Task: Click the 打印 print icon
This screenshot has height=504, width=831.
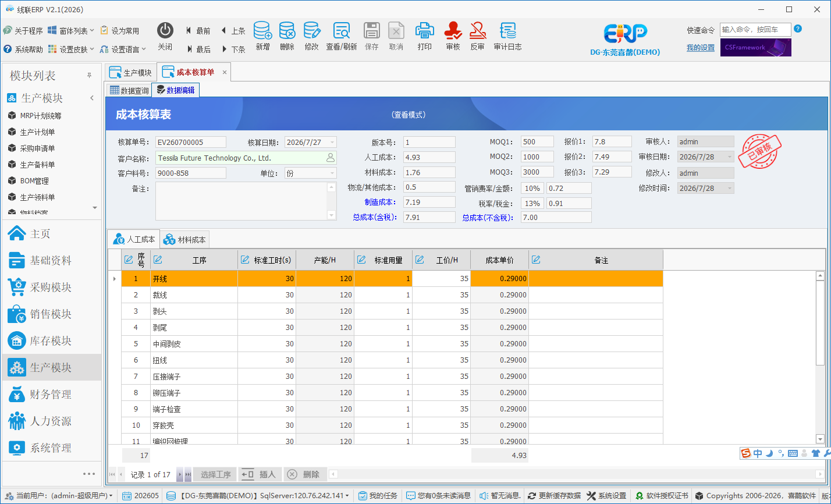Action: [x=425, y=31]
